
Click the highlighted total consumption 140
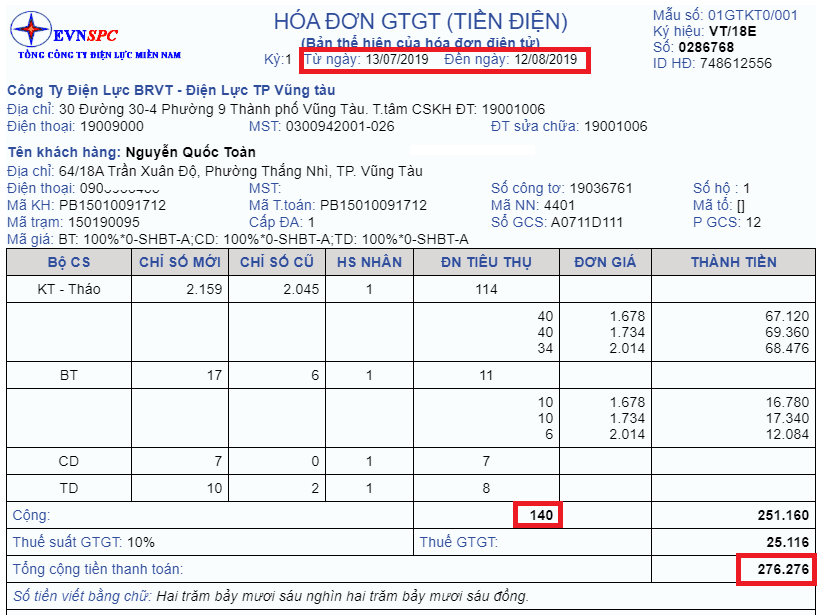coord(538,515)
